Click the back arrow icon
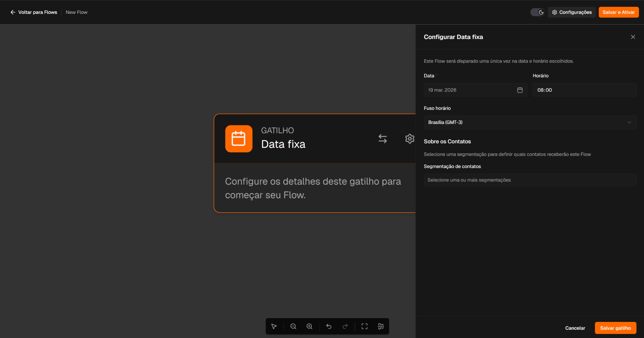Viewport: 644px width, 338px height. click(13, 12)
